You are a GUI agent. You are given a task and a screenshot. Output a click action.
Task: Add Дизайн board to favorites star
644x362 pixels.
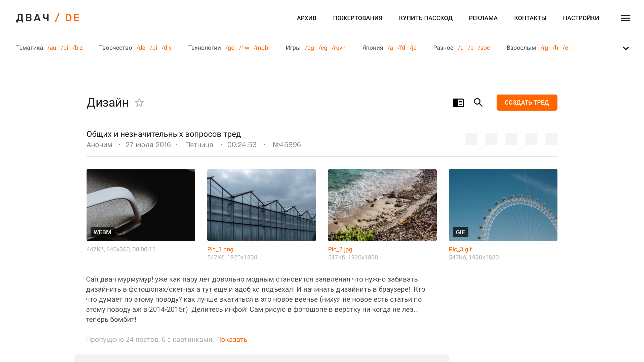click(x=139, y=103)
